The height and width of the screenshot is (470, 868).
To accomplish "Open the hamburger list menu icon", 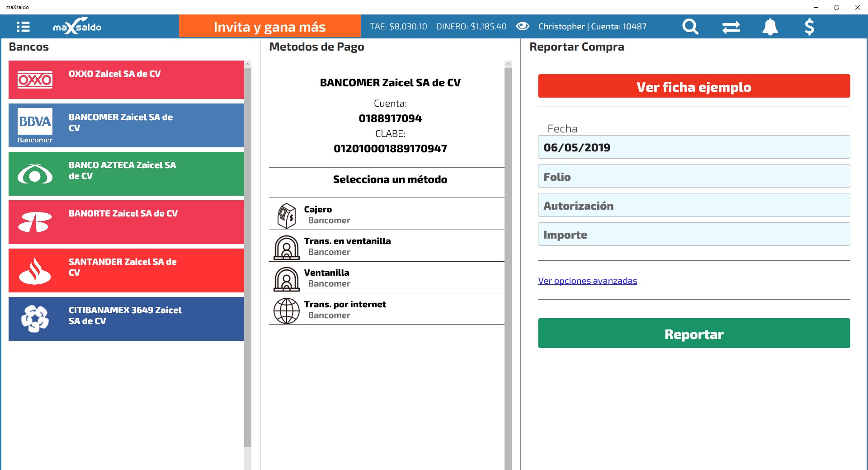I will coord(23,27).
